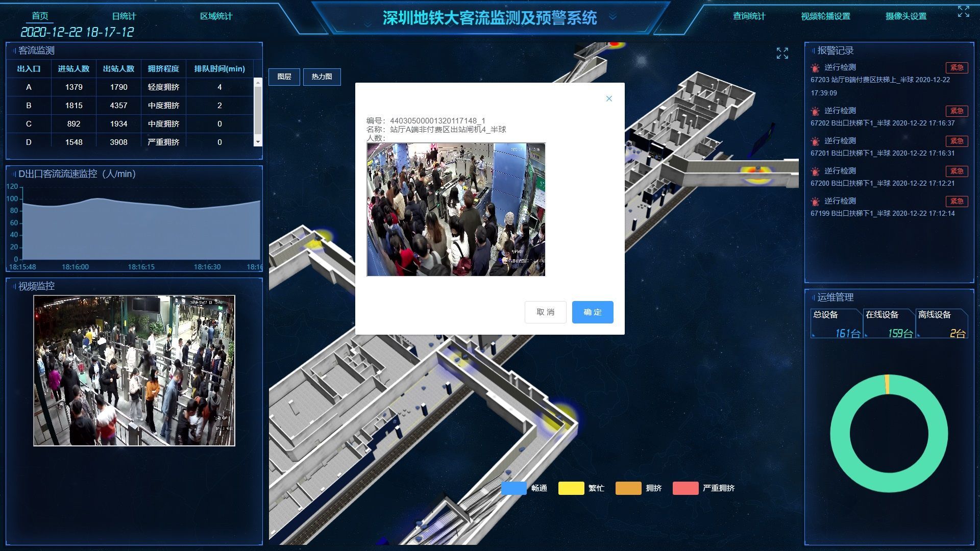Click fullscreen icon in top-right corner
Screen dimensions: 980x551
click(963, 12)
